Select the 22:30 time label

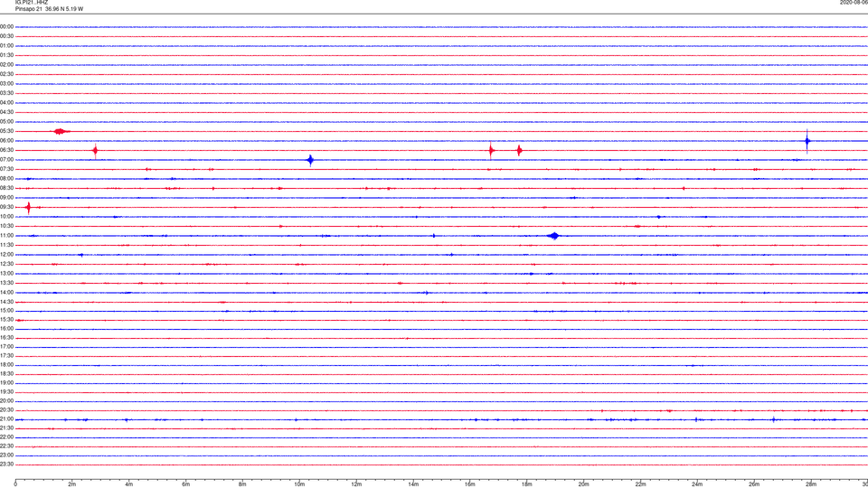point(6,446)
